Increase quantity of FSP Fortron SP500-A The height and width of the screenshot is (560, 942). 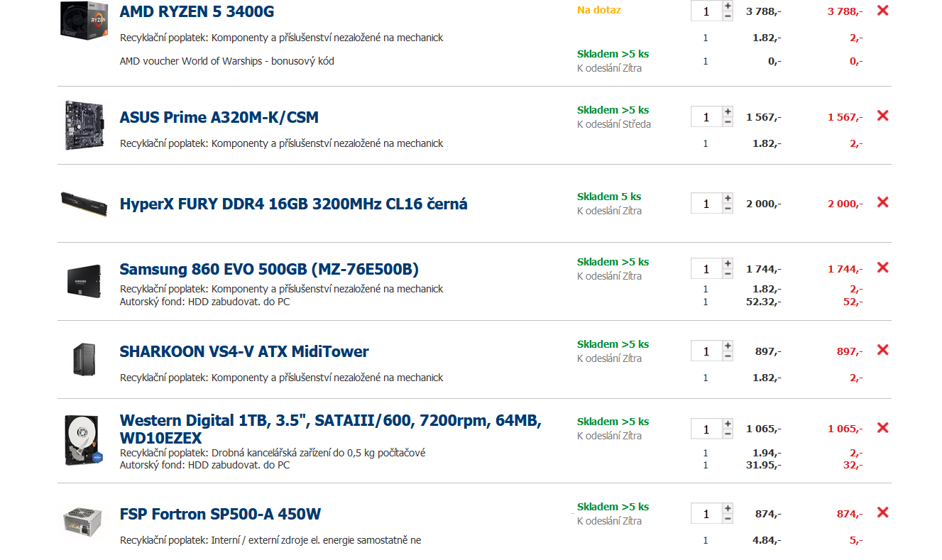tap(728, 509)
